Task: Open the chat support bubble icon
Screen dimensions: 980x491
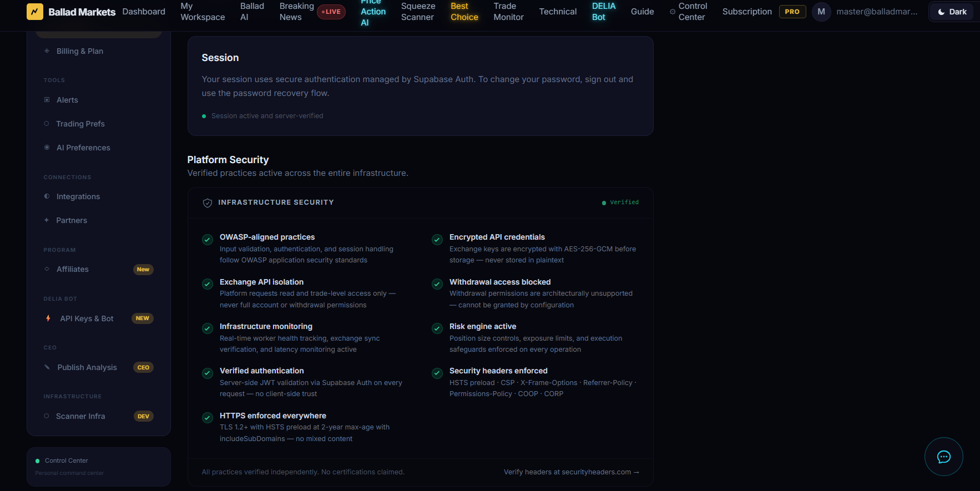Action: 943,457
